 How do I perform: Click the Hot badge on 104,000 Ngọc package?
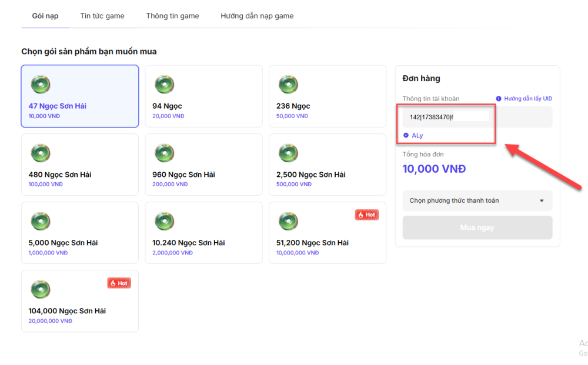click(119, 283)
